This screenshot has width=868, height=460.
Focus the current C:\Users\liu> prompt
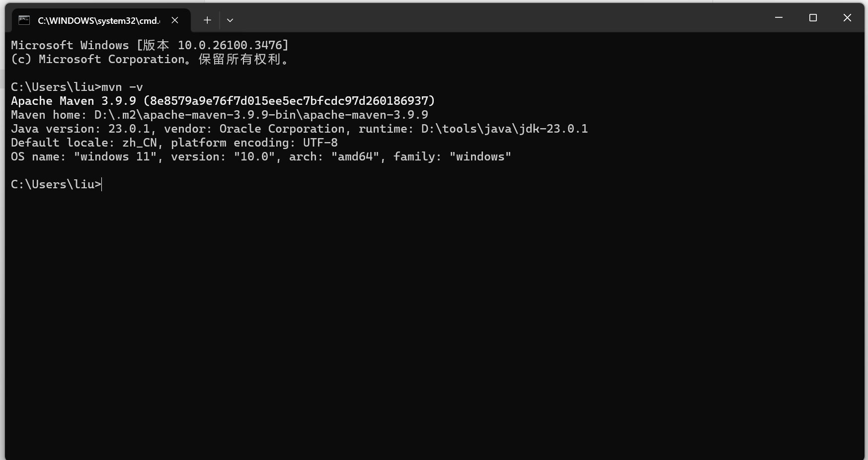[x=56, y=184]
